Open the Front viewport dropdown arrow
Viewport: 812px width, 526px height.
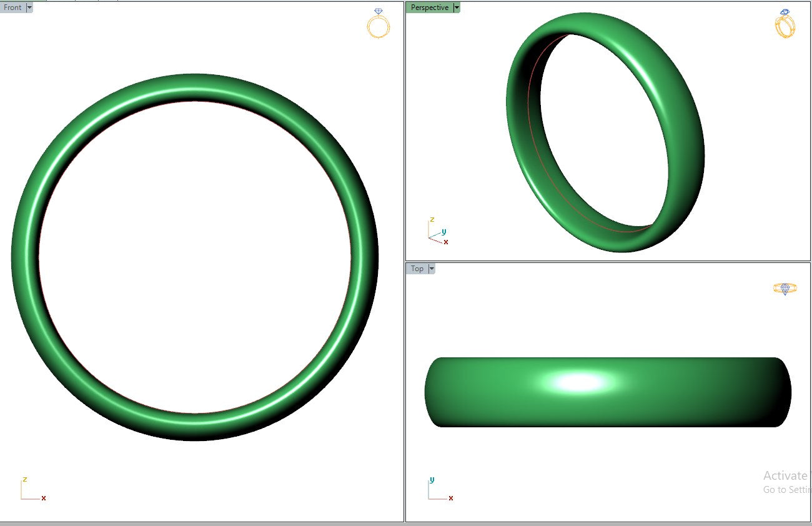(x=29, y=7)
